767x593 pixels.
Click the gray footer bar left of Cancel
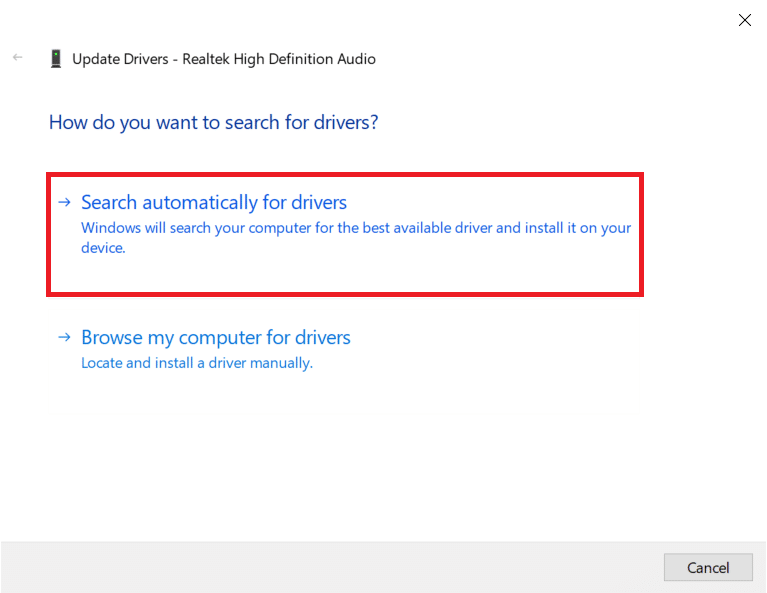click(330, 567)
